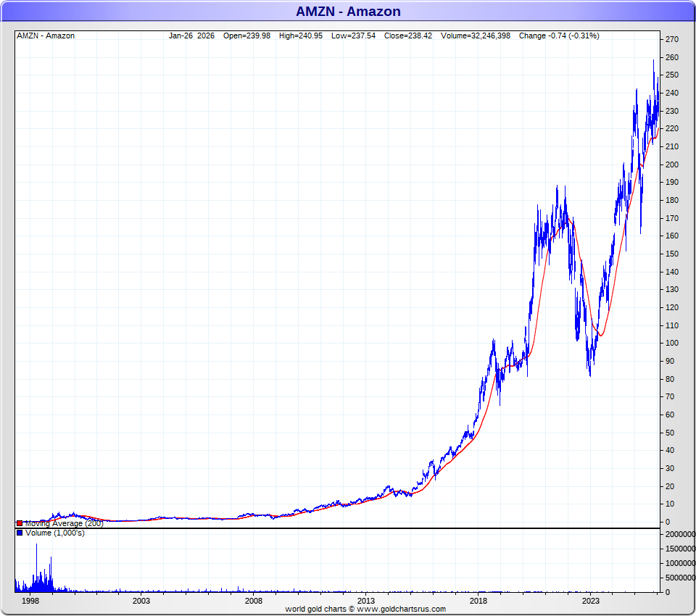Image resolution: width=696 pixels, height=616 pixels.
Task: Click the 100 price axis label
Action: click(x=671, y=344)
